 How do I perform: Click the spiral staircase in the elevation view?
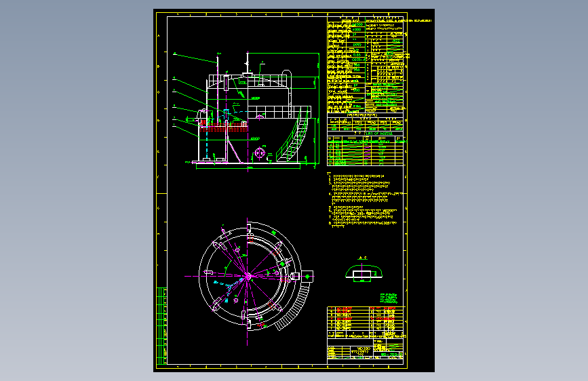pos(293,134)
